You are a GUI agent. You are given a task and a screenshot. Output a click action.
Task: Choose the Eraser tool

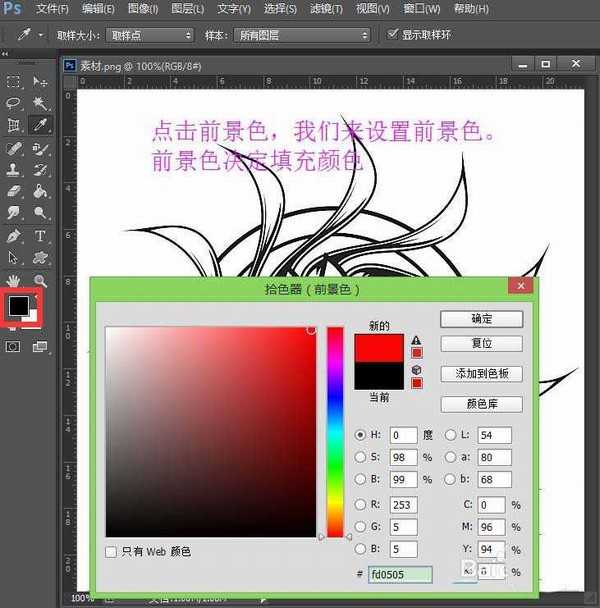[x=14, y=191]
